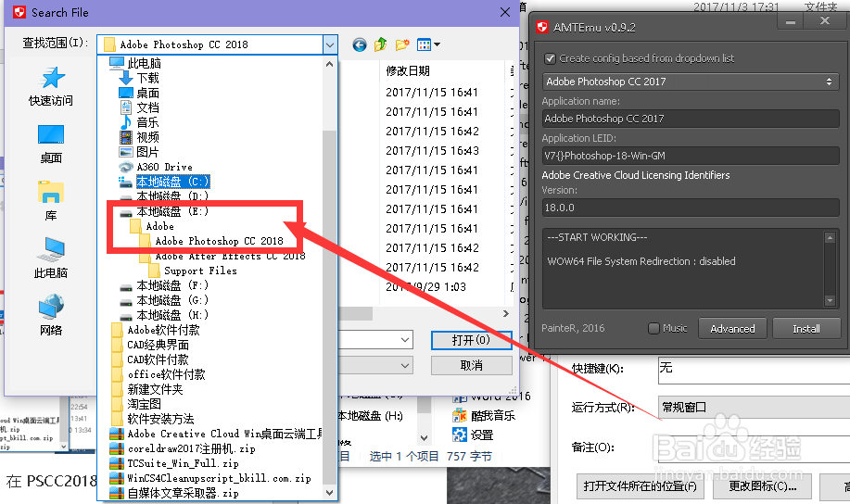
Task: Collapse the 查找范围 location dropdown arrow
Action: (330, 44)
